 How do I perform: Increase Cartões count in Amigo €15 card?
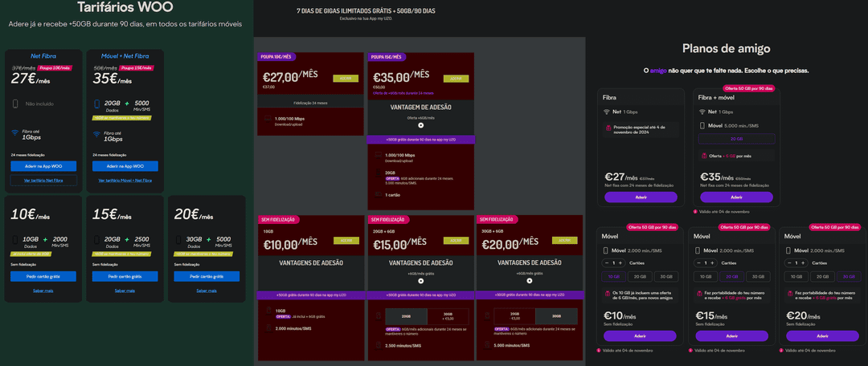711,263
